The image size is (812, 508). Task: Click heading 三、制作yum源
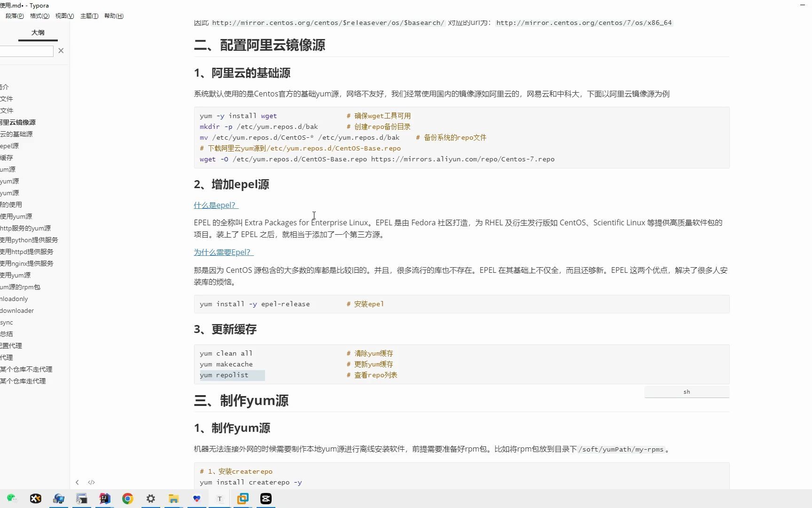click(x=241, y=401)
